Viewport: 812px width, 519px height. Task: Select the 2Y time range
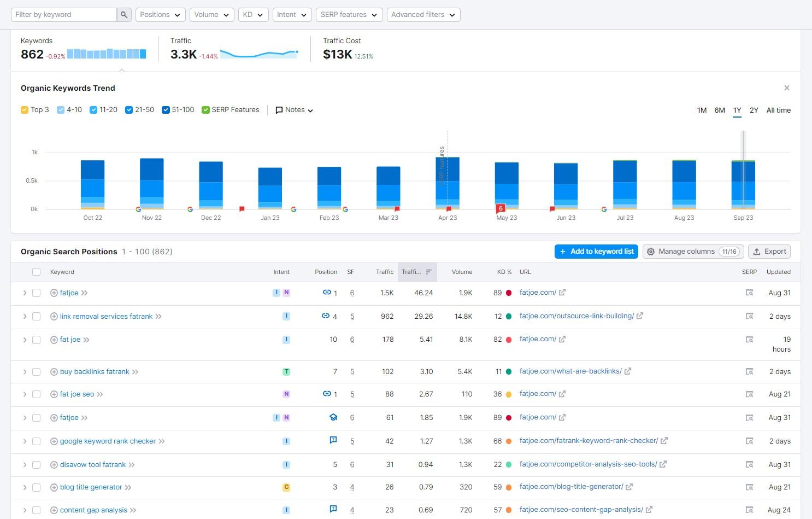(754, 110)
